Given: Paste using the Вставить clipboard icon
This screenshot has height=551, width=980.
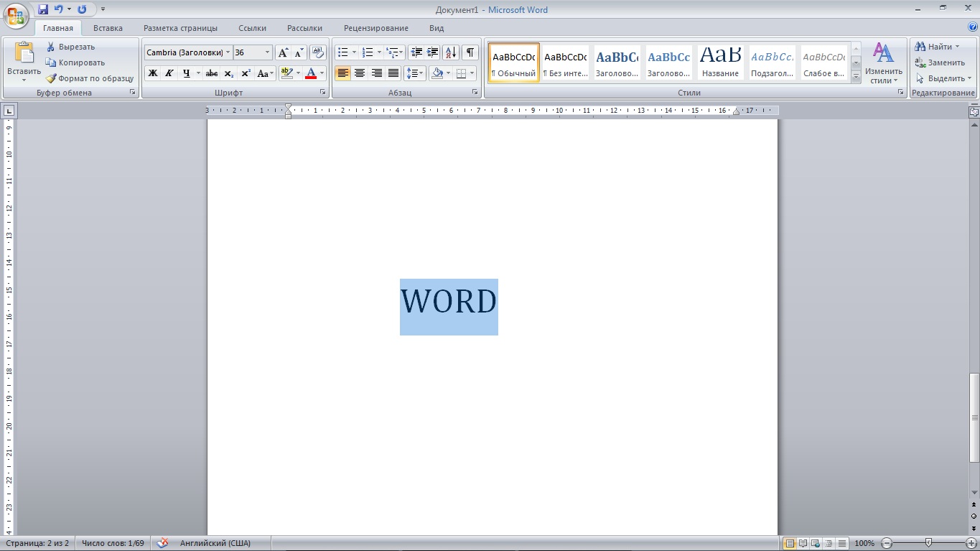Looking at the screenshot, I should click(x=24, y=54).
